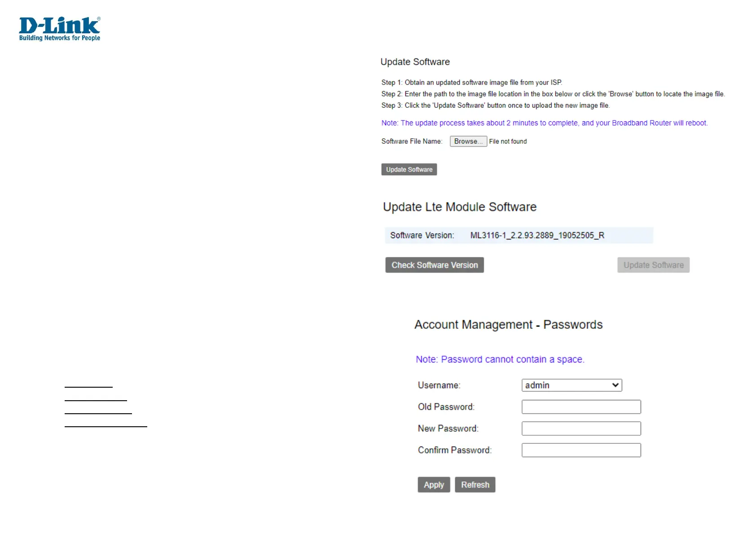Click the 'Old Password:' label

[x=446, y=407]
